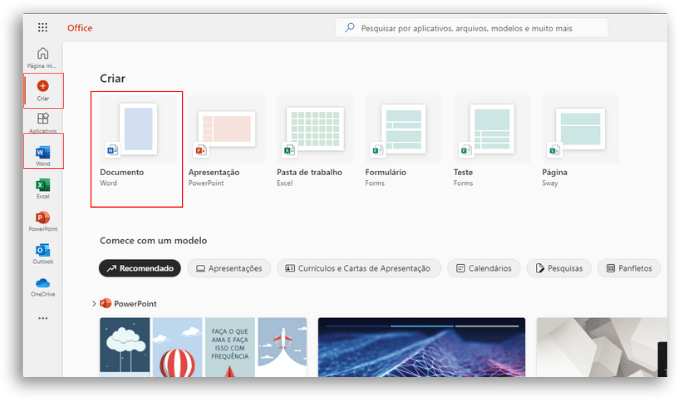Select Currículos e Cartas de Apresentação filter
Image resolution: width=700 pixels, height=400 pixels.
(359, 268)
